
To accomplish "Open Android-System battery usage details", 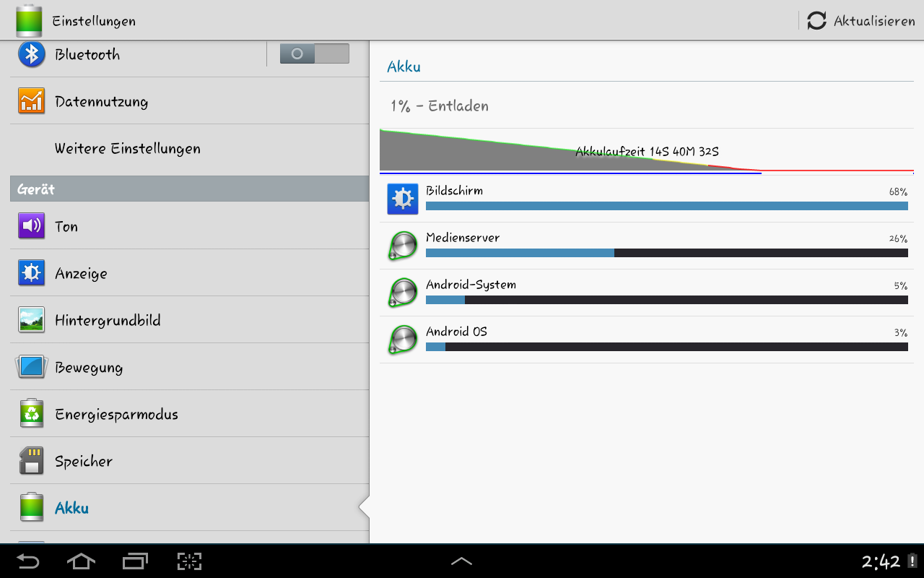I will 647,293.
